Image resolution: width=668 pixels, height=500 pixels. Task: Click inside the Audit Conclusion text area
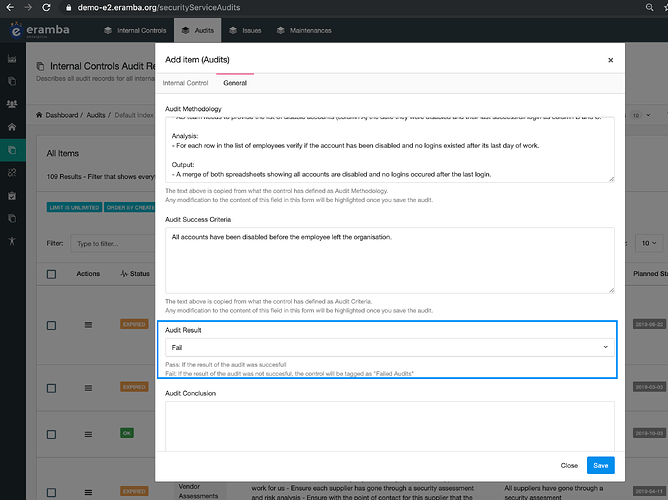(389, 426)
